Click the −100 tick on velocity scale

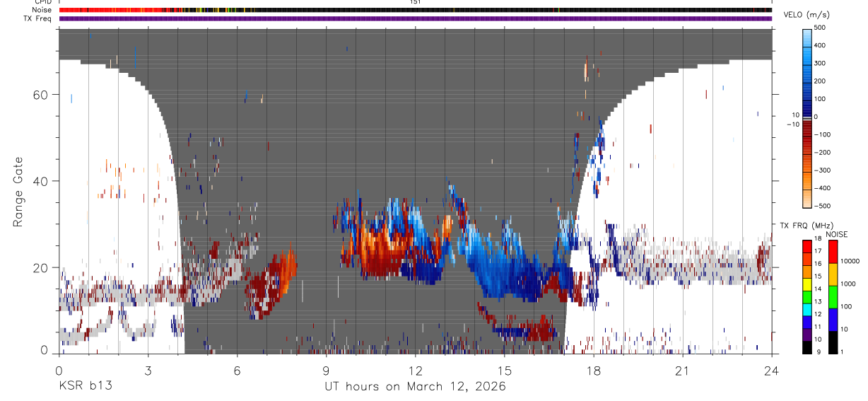click(823, 134)
